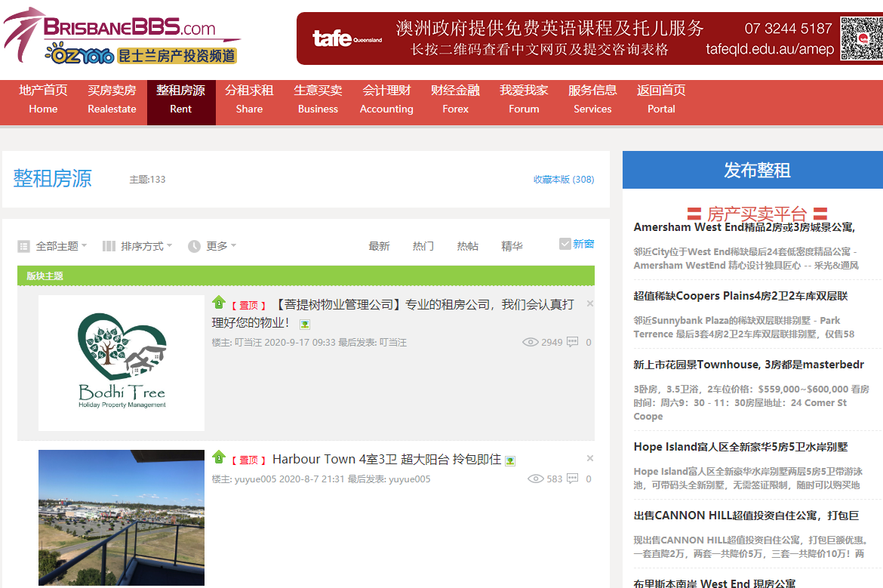Expand the 更多 dropdown
Image resolution: width=883 pixels, height=588 pixels.
click(x=220, y=246)
